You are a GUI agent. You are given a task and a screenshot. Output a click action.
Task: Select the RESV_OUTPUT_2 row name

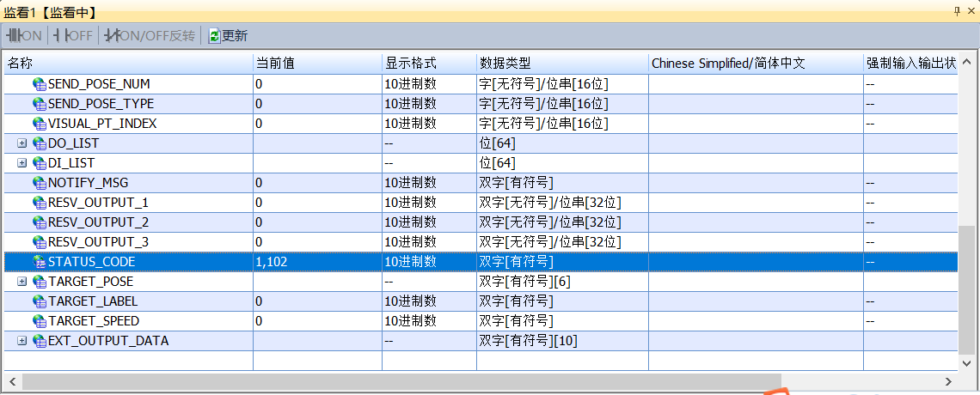(x=98, y=222)
